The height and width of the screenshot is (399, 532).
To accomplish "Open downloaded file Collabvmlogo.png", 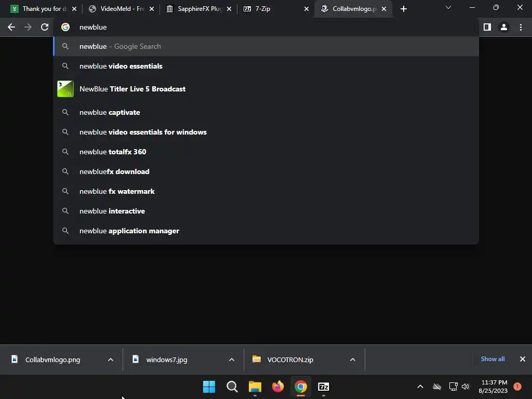I will (52, 360).
